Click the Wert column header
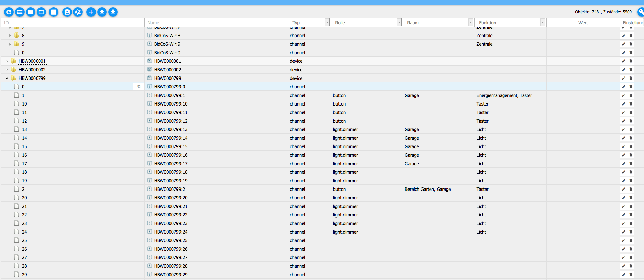The image size is (644, 280). (x=583, y=23)
